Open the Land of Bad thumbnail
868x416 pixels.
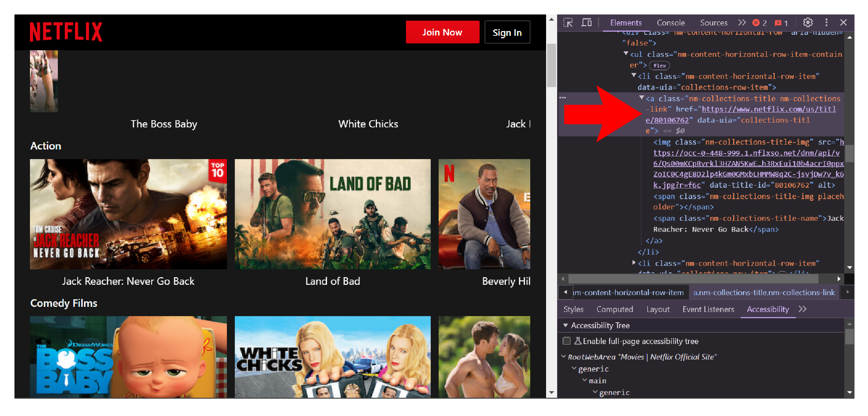click(x=333, y=214)
